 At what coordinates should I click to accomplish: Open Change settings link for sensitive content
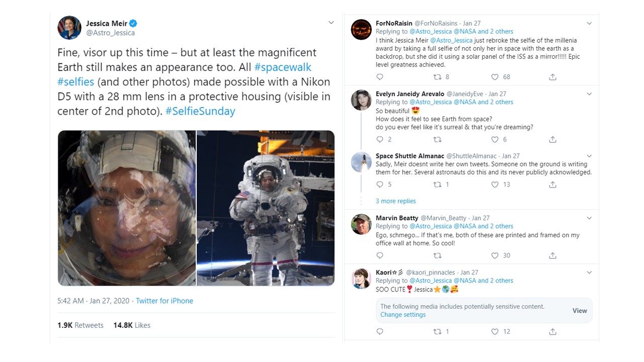coord(403,315)
